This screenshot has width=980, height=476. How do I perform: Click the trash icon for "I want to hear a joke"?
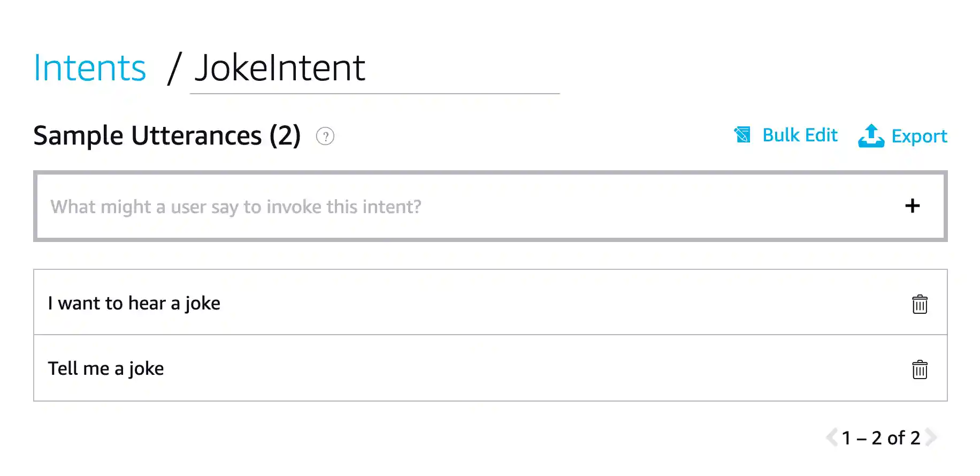coord(920,304)
